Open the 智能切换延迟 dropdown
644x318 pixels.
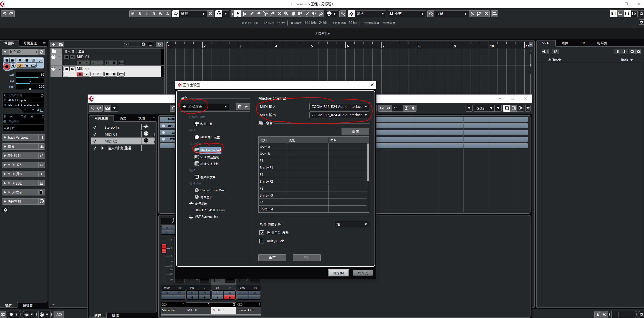[x=352, y=224]
